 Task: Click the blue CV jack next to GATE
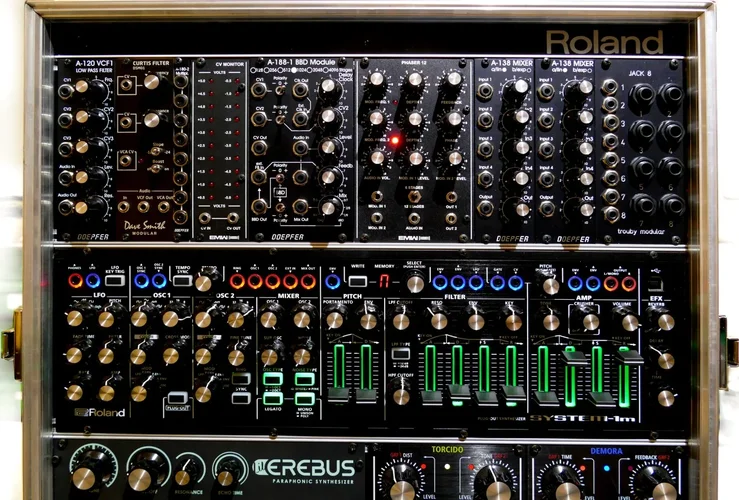pyautogui.click(x=516, y=282)
